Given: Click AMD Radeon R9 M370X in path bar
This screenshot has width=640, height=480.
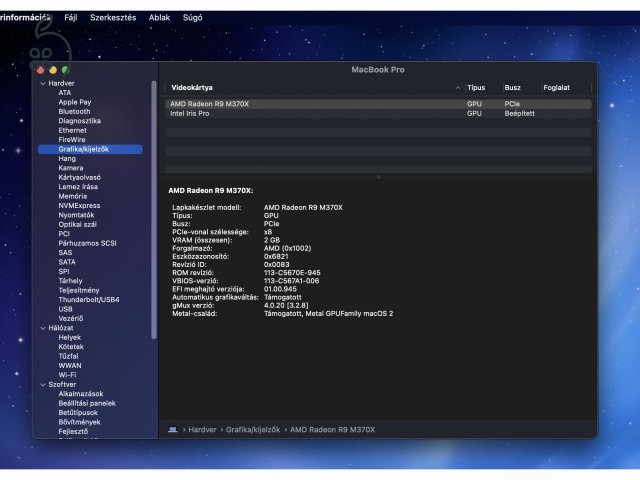Looking at the screenshot, I should 332,430.
